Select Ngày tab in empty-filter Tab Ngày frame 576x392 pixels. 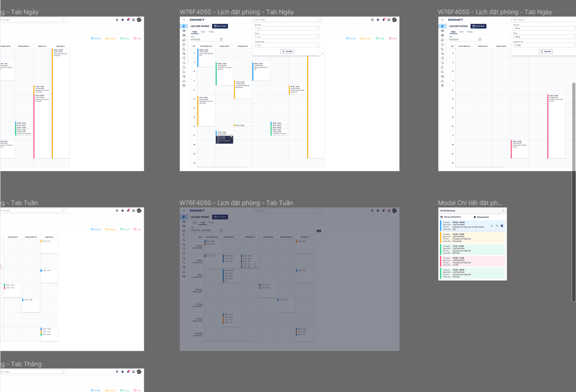coord(195,32)
